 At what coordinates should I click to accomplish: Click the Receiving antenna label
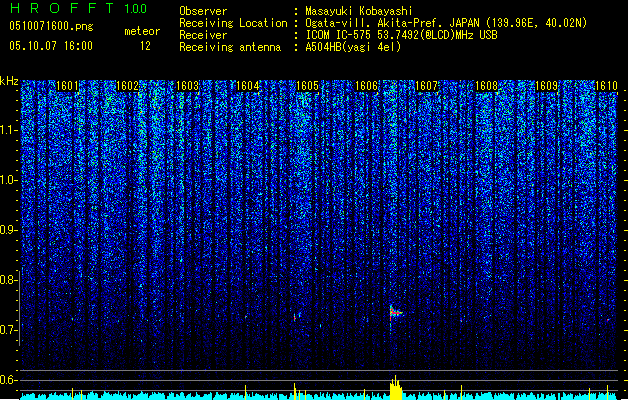[x=230, y=47]
